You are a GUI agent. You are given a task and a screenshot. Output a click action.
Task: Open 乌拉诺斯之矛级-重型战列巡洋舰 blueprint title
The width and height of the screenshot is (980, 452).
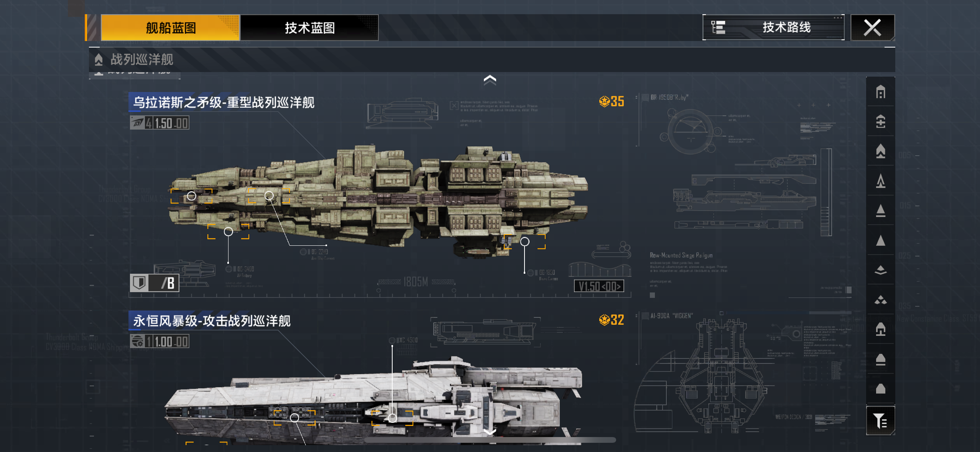point(224,102)
